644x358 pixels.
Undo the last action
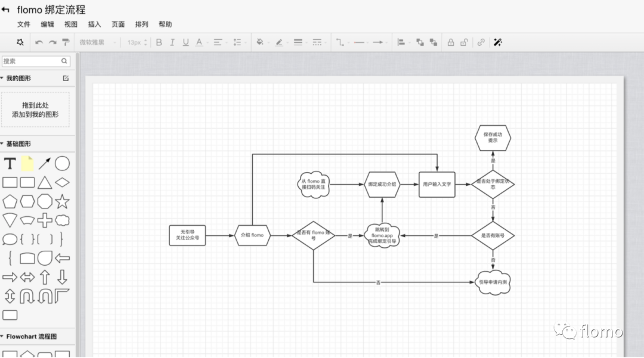tap(39, 42)
